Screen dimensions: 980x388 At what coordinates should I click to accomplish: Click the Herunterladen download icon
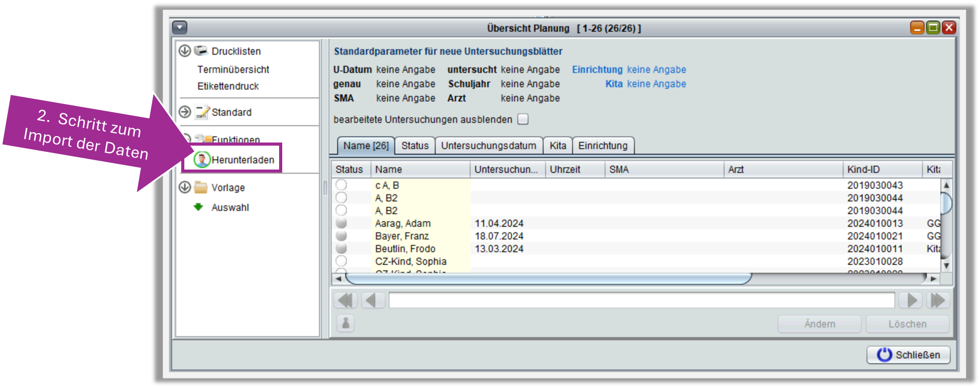(202, 160)
